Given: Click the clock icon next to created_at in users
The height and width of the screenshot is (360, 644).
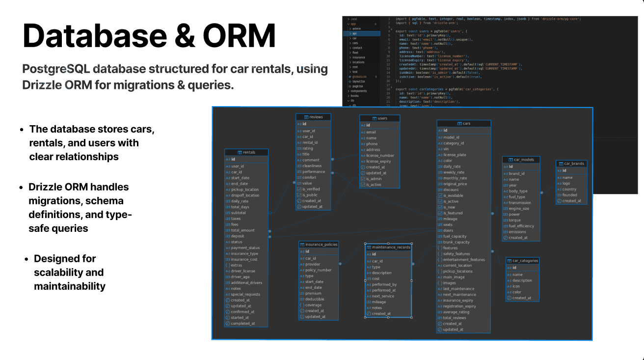Looking at the screenshot, I should pos(363,167).
